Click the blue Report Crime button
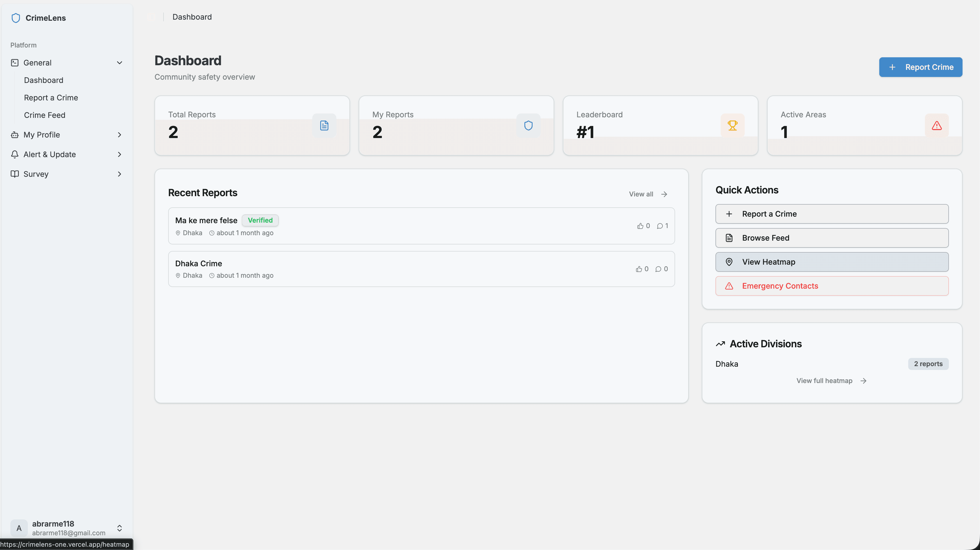Screen dimensions: 980x550 point(920,67)
